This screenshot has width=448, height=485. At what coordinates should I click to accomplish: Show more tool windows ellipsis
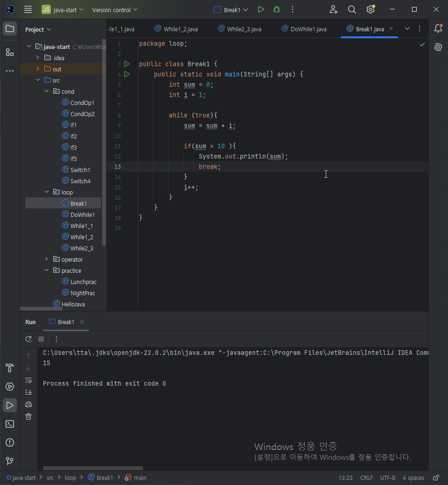tap(10, 71)
